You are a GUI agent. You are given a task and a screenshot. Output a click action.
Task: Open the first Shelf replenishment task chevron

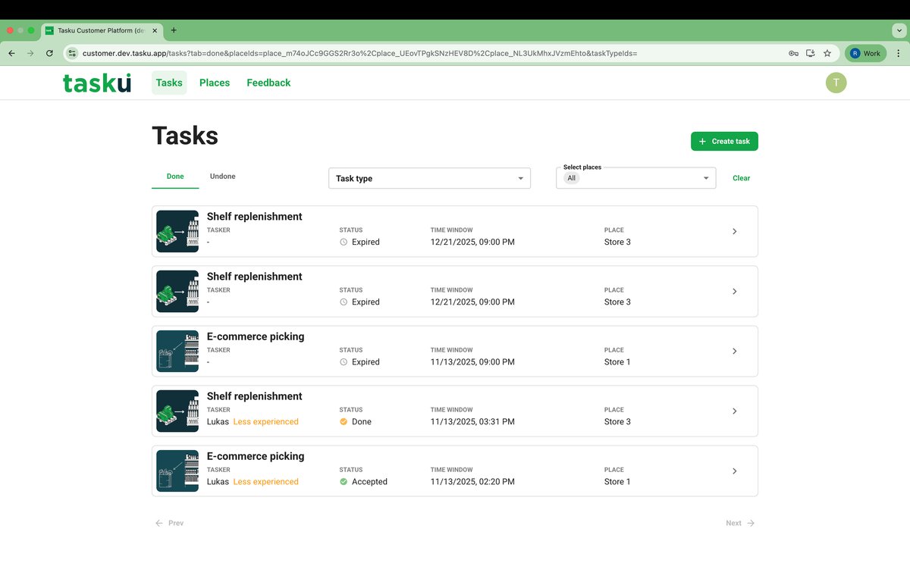[x=734, y=232]
